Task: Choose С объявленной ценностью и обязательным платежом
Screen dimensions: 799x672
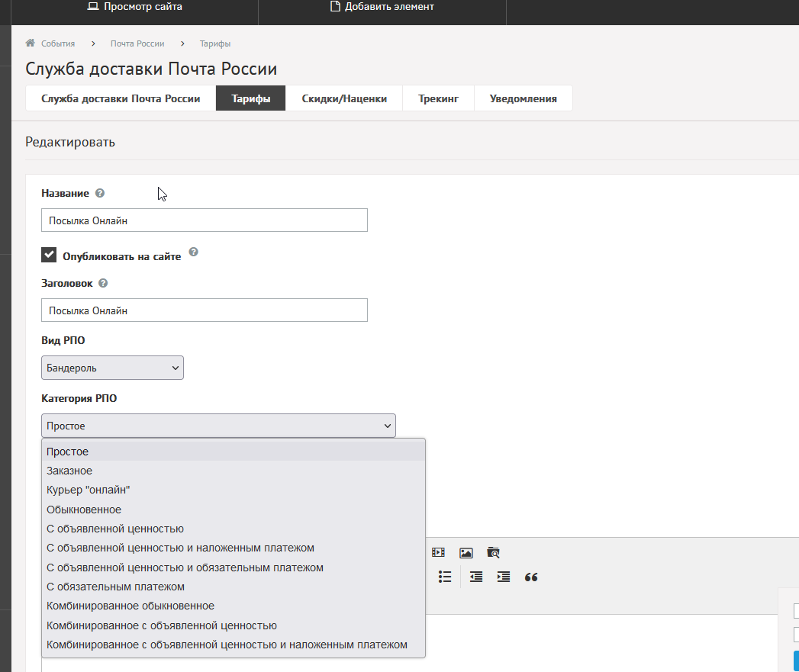Action: tap(234, 568)
